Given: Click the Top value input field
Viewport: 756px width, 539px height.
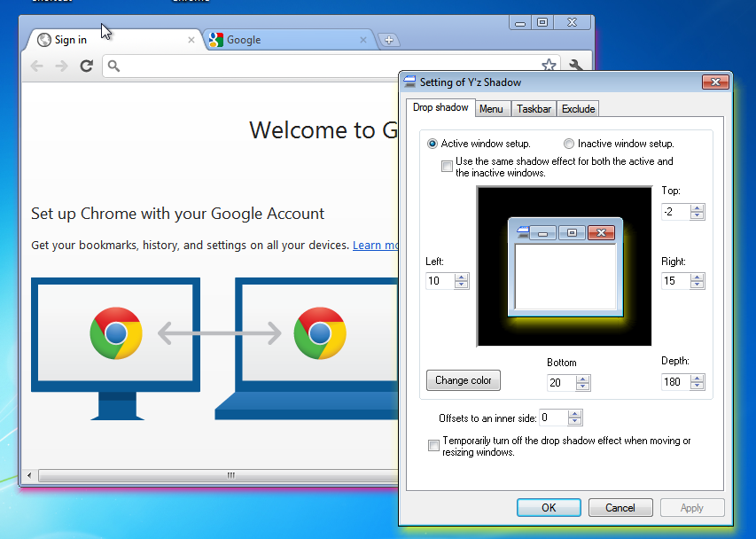Looking at the screenshot, I should point(676,212).
